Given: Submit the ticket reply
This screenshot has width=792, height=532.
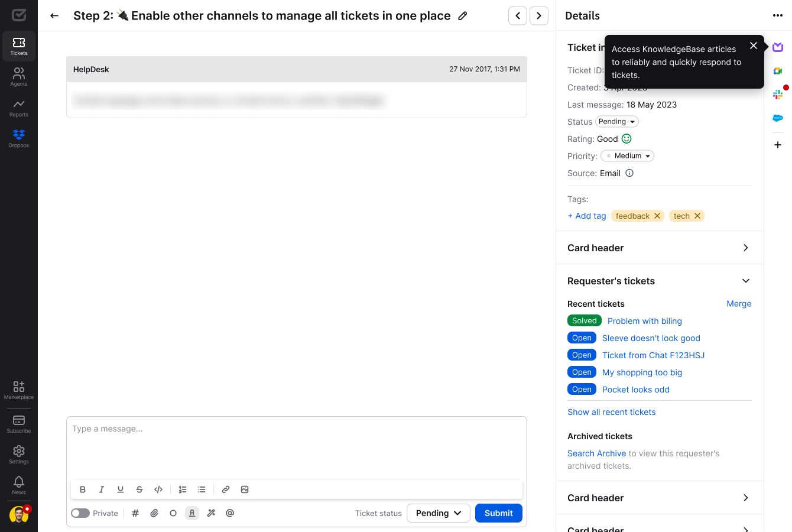Looking at the screenshot, I should click(x=498, y=513).
